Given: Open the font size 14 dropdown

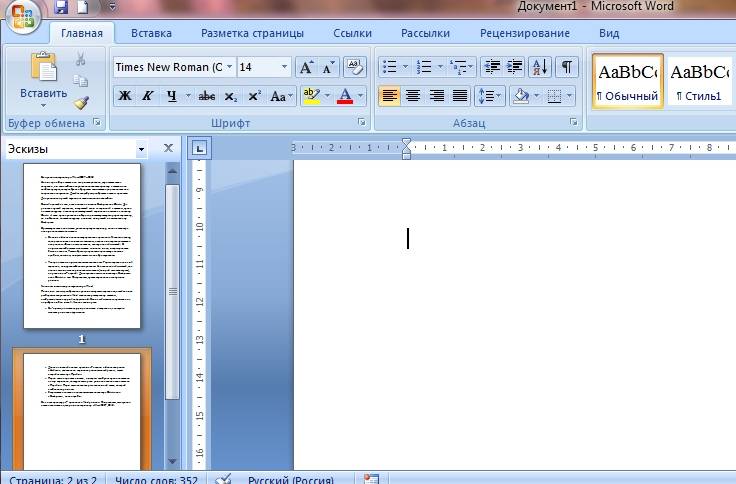Looking at the screenshot, I should coord(284,67).
